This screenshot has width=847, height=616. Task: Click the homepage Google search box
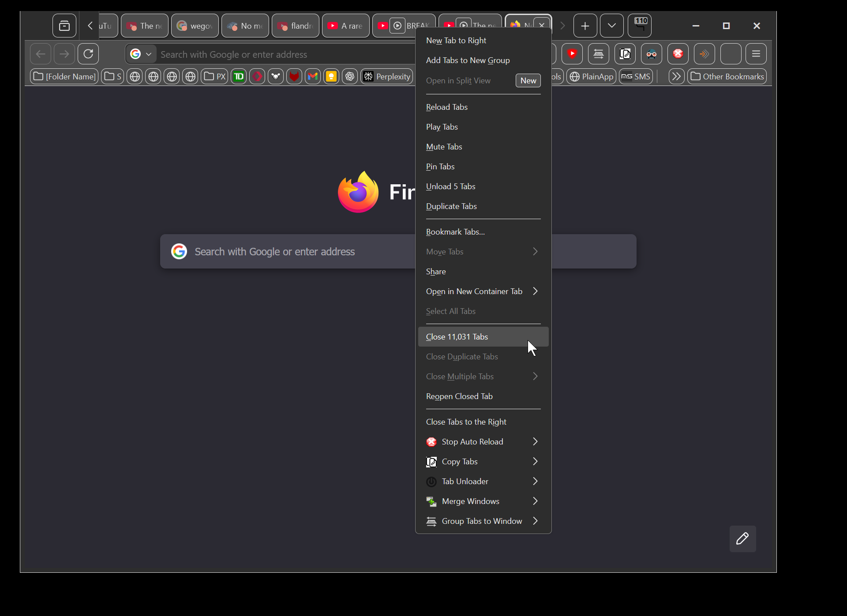click(x=287, y=251)
